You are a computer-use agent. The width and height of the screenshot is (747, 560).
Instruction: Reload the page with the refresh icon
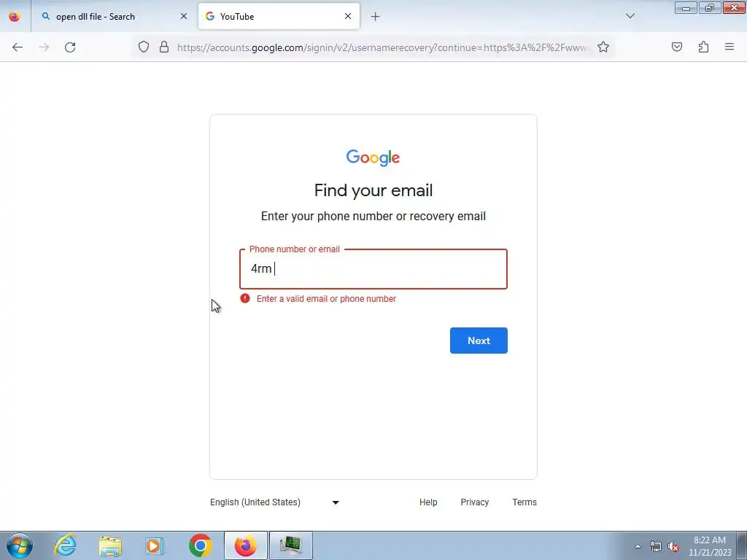[x=70, y=47]
